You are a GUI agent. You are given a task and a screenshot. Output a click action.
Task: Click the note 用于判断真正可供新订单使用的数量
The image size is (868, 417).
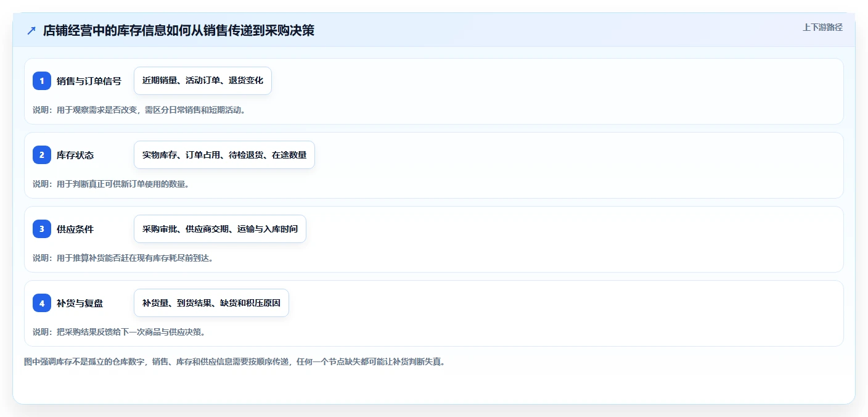point(123,184)
